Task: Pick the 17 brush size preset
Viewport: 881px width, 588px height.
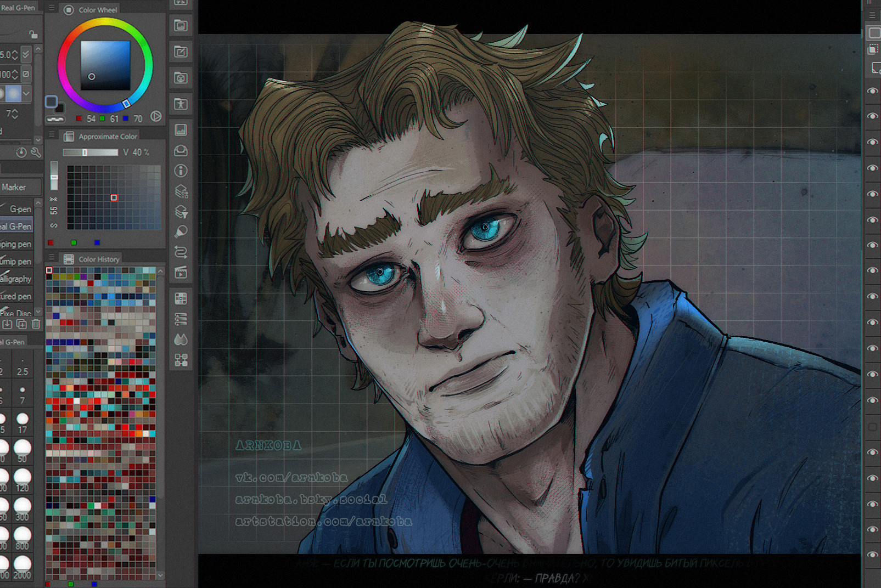Action: tap(23, 423)
